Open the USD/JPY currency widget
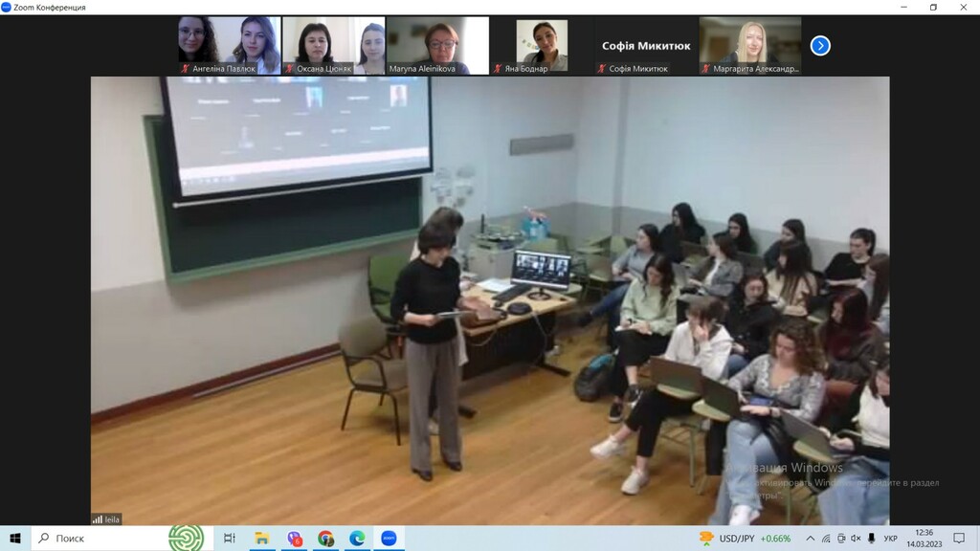Image resolution: width=980 pixels, height=551 pixels. (746, 539)
